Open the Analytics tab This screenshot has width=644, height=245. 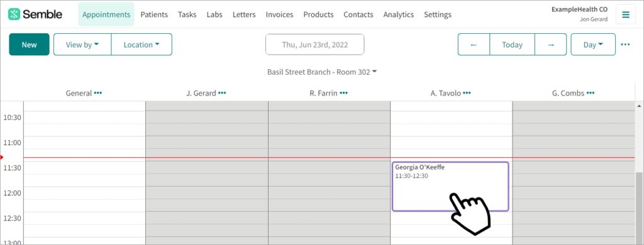point(398,15)
